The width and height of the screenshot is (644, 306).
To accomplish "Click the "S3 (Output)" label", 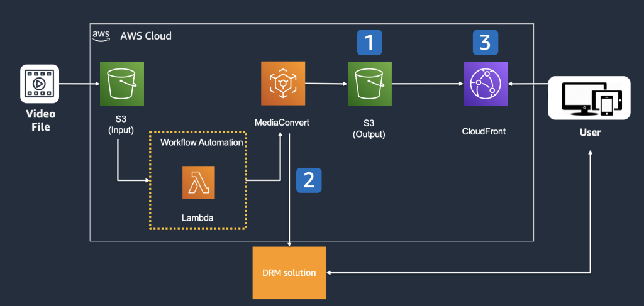I will tap(369, 128).
